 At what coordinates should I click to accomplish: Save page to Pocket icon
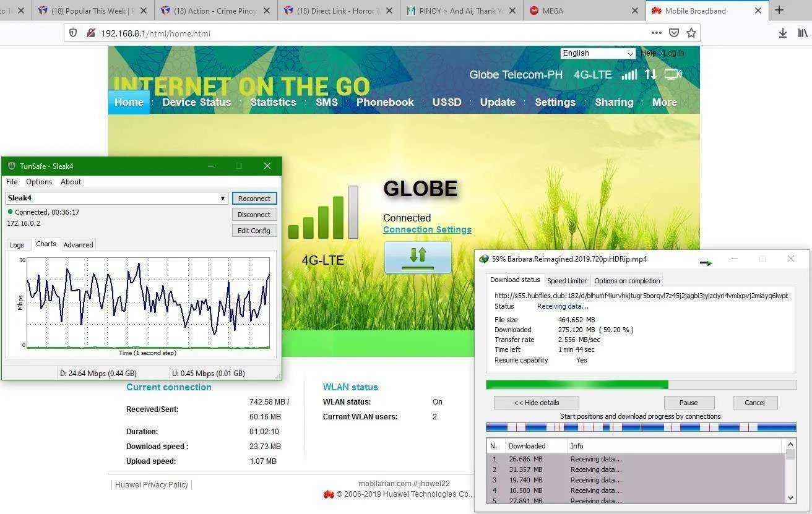(x=674, y=33)
